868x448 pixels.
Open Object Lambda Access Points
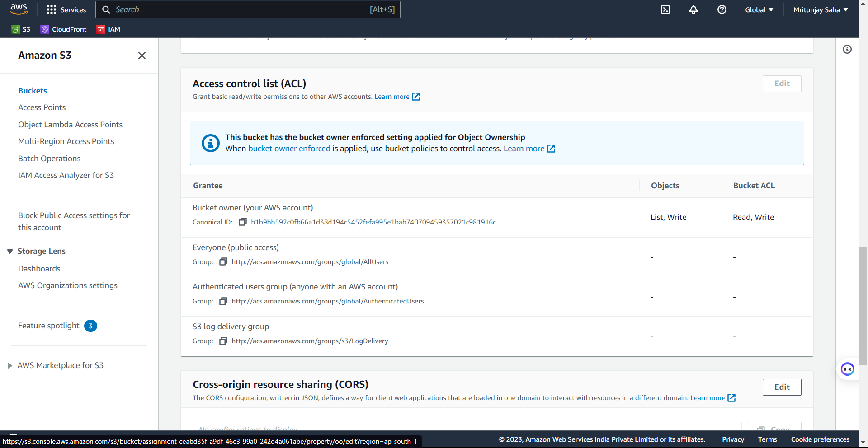[x=71, y=125]
